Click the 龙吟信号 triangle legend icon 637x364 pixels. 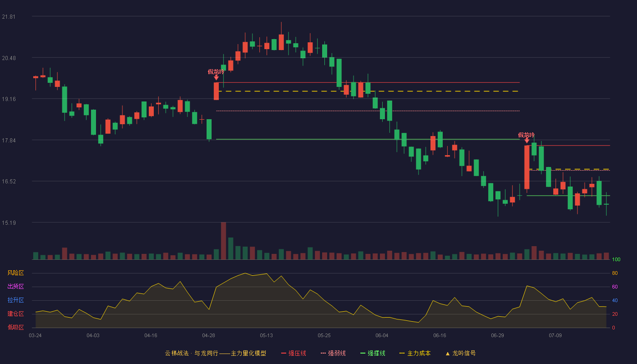(447, 354)
